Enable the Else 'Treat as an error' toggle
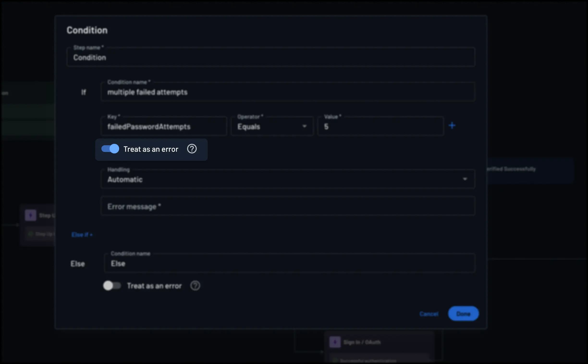Viewport: 588px width, 364px height. pyautogui.click(x=112, y=286)
